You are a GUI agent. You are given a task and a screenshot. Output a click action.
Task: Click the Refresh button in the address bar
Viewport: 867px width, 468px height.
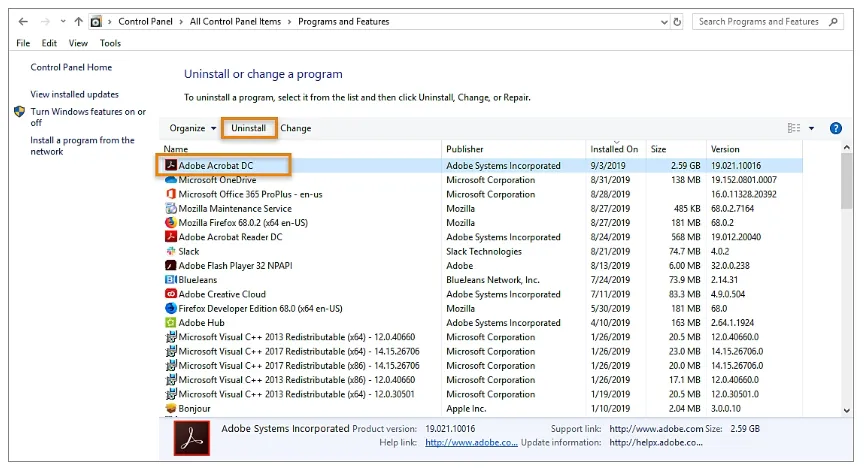pyautogui.click(x=677, y=22)
